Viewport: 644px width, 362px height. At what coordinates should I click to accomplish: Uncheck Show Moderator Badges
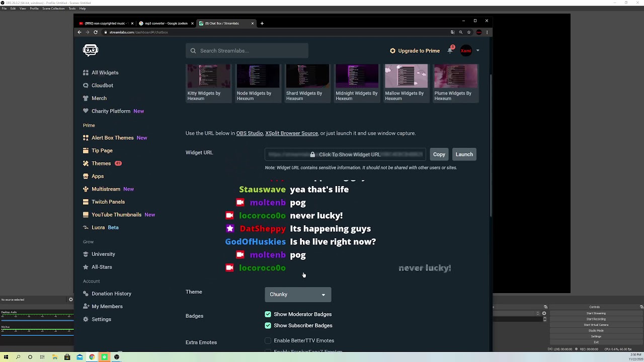coord(268,314)
